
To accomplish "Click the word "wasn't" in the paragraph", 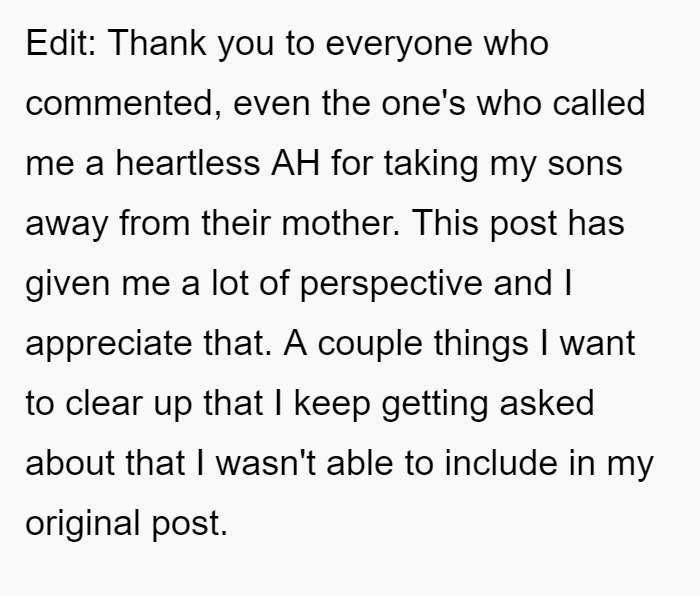I will [x=266, y=463].
